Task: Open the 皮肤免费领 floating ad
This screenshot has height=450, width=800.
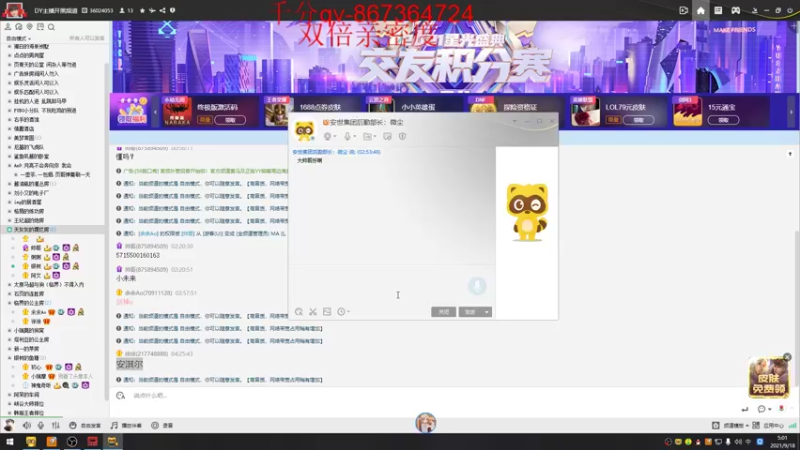Action: (x=768, y=378)
